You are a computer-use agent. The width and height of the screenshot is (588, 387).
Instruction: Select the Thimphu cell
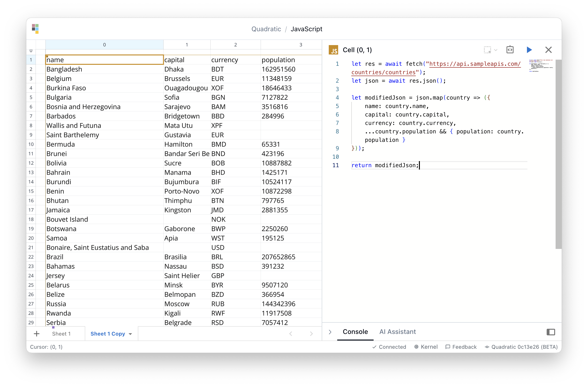click(187, 200)
